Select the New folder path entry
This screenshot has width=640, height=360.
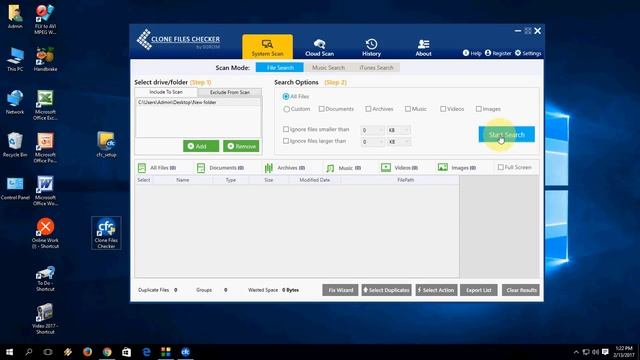198,102
